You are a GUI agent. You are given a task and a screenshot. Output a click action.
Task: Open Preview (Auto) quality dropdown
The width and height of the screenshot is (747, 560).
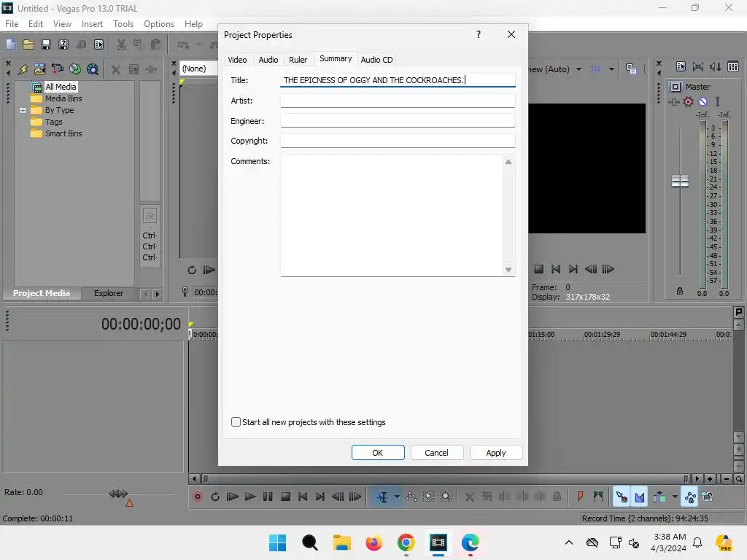point(578,69)
